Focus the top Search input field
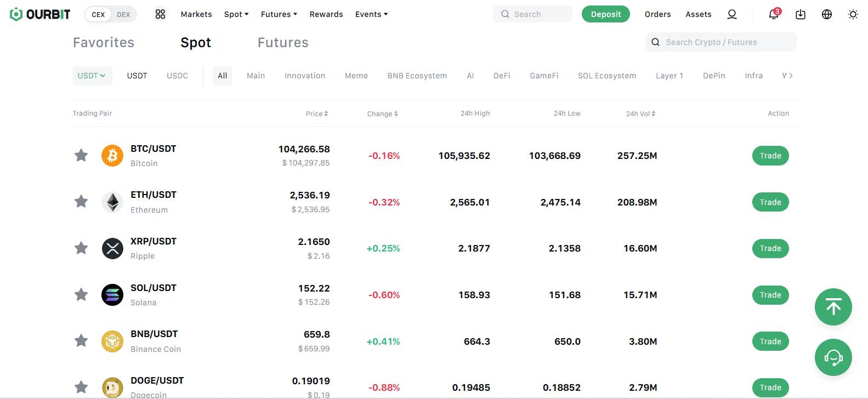This screenshot has height=399, width=868. (532, 14)
